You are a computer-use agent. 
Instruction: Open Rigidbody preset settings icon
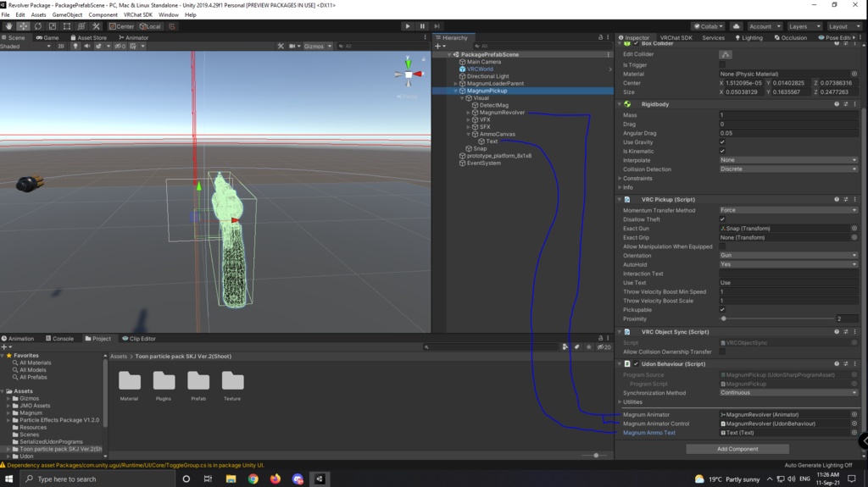click(846, 104)
